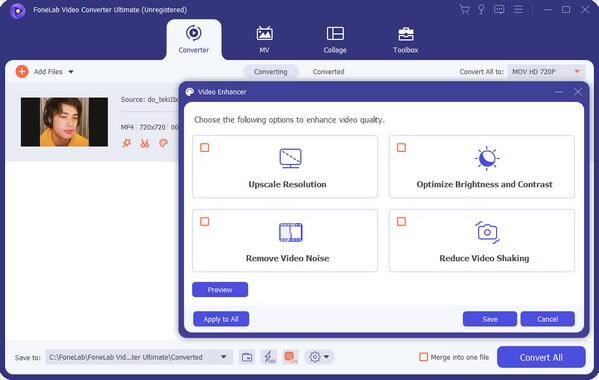Check Merge into one file
Screen dimensions: 599x380
(424, 357)
